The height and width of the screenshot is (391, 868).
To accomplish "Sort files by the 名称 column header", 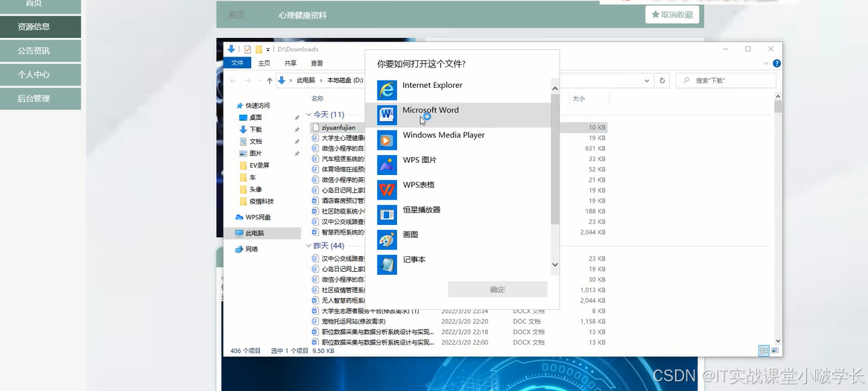I will coord(317,98).
